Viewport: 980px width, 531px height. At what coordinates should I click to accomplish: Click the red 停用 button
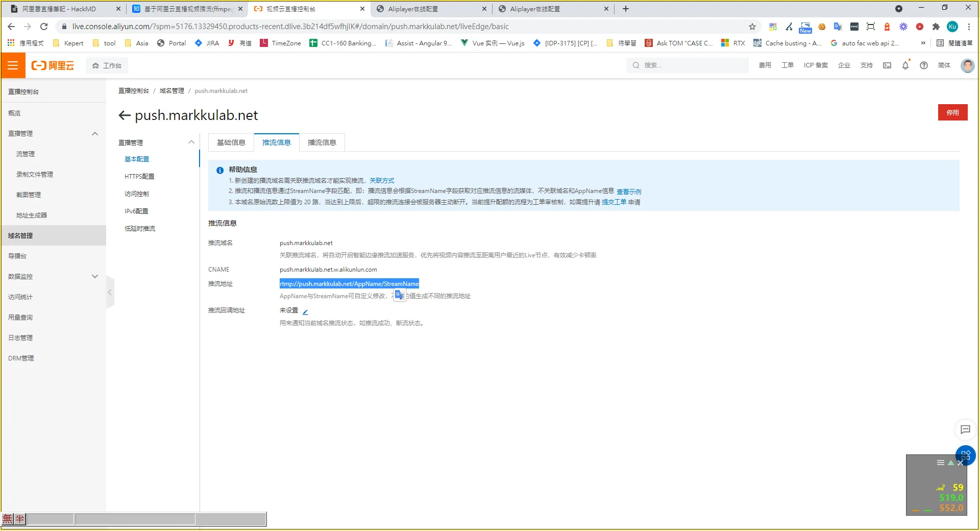(x=952, y=113)
